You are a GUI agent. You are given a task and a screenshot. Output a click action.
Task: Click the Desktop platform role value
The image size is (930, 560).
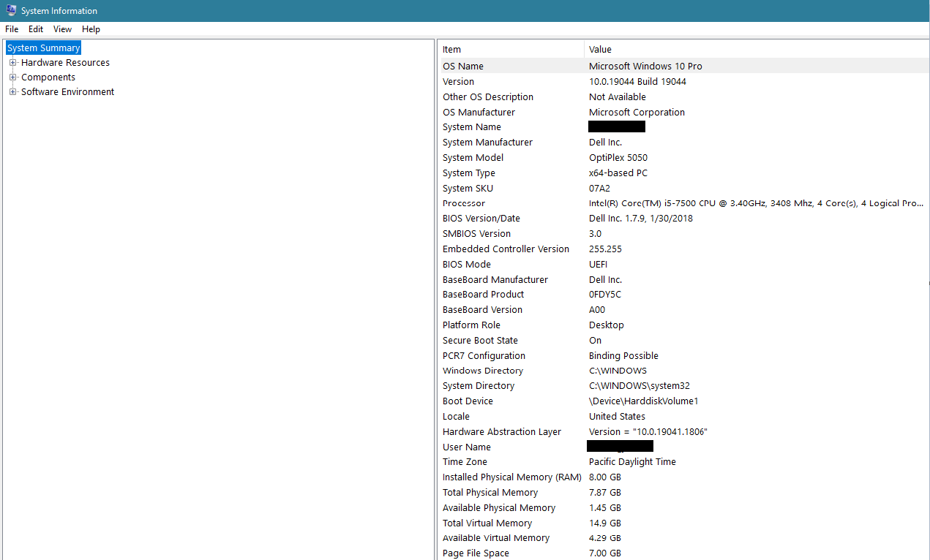[x=607, y=325]
